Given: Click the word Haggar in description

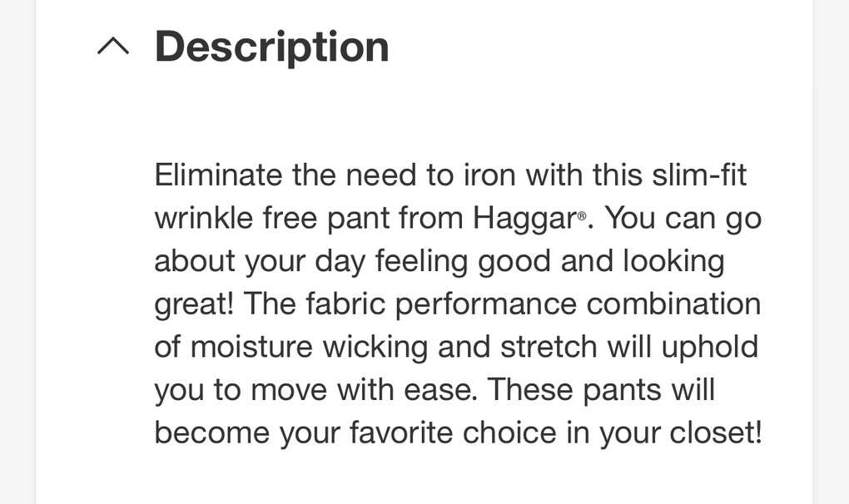Looking at the screenshot, I should coord(524,219).
